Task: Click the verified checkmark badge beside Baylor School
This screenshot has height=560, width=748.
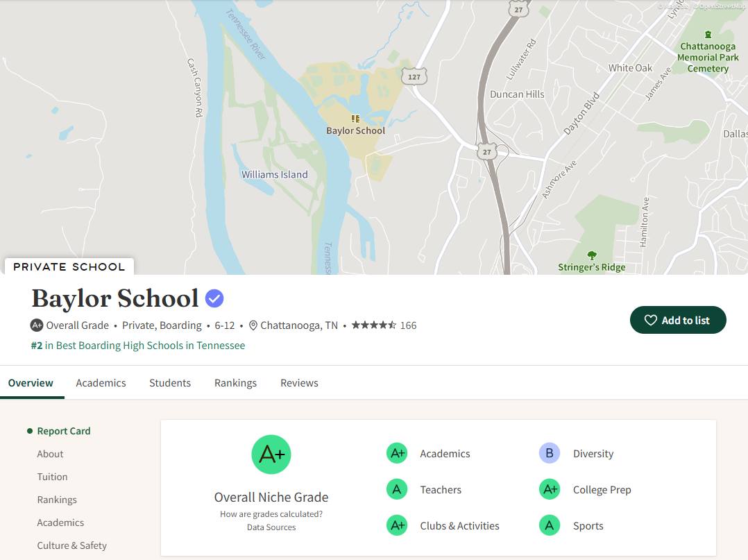Action: 214,298
